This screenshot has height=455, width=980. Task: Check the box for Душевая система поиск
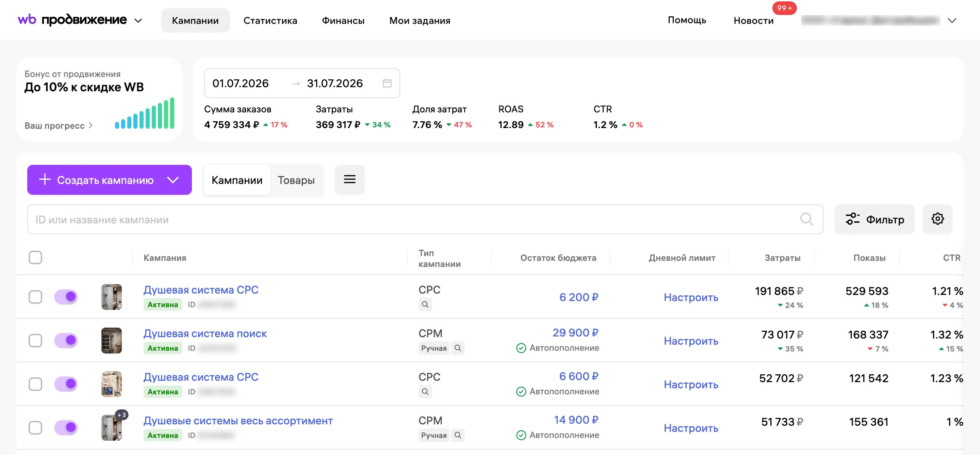[x=35, y=340]
